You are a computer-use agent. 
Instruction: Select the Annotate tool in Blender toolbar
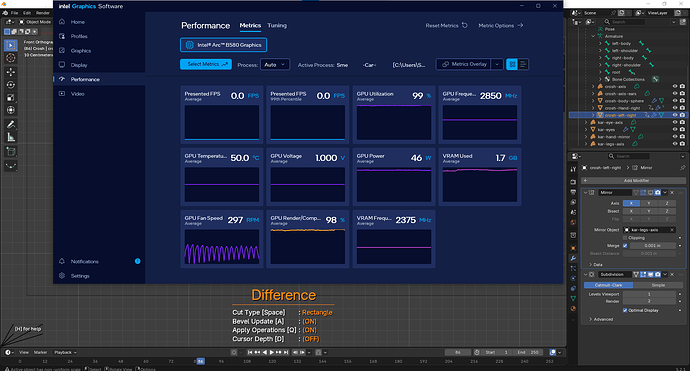11,125
